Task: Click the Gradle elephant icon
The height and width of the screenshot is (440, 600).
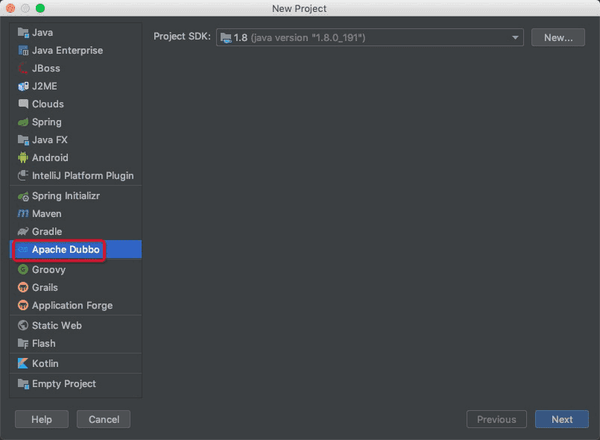Action: [23, 232]
